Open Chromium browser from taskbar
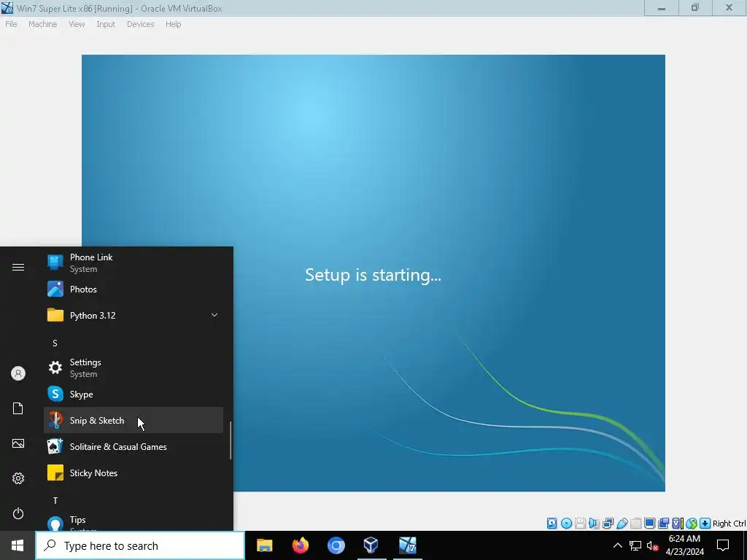 (336, 545)
